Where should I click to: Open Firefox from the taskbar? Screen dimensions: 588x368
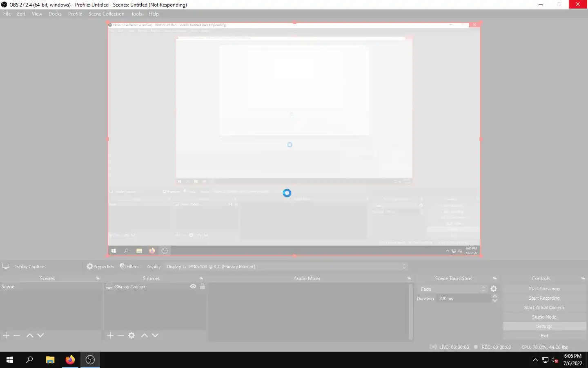[x=70, y=360]
